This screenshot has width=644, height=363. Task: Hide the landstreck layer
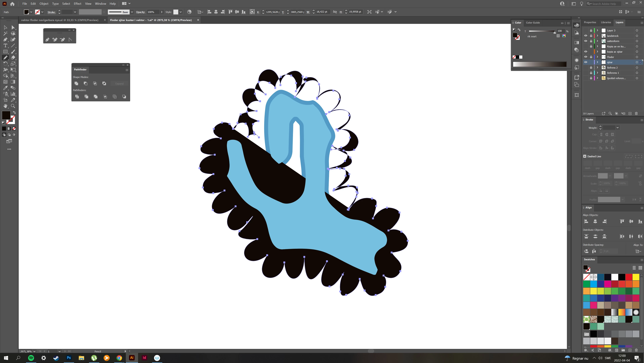586,36
